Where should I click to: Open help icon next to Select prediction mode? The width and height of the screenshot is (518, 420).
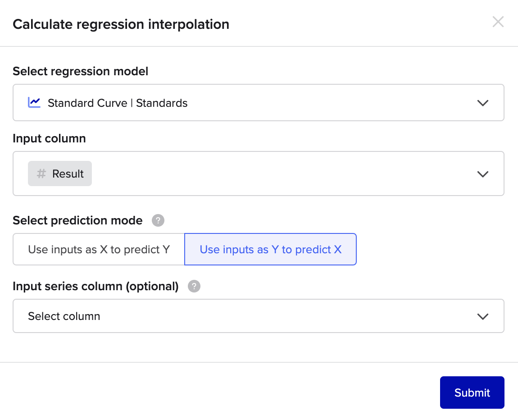point(158,220)
